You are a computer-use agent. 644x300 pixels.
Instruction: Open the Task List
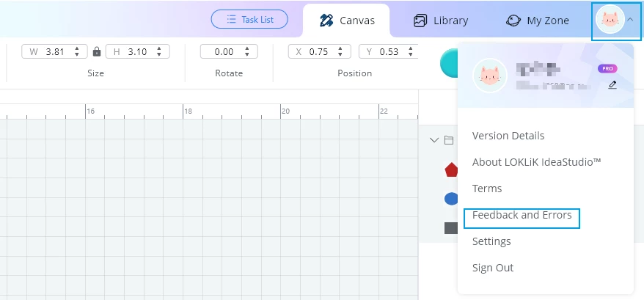[249, 19]
